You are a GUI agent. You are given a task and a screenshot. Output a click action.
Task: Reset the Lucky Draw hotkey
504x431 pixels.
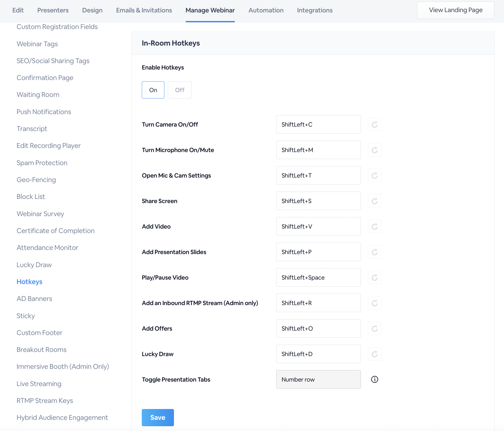[x=375, y=354]
